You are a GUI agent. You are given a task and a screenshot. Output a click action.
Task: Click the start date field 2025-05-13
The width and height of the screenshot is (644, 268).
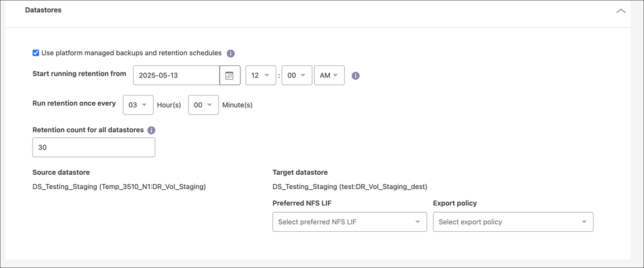pyautogui.click(x=176, y=75)
